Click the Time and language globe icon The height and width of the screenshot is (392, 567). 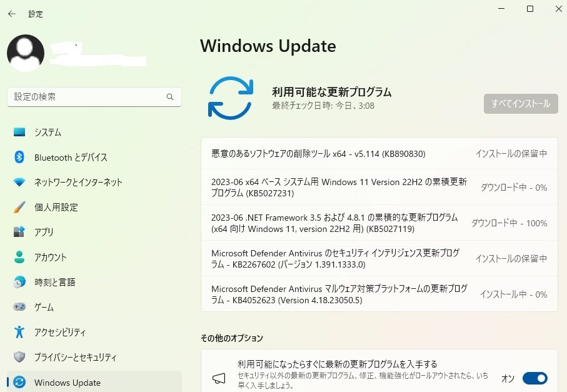pos(19,282)
